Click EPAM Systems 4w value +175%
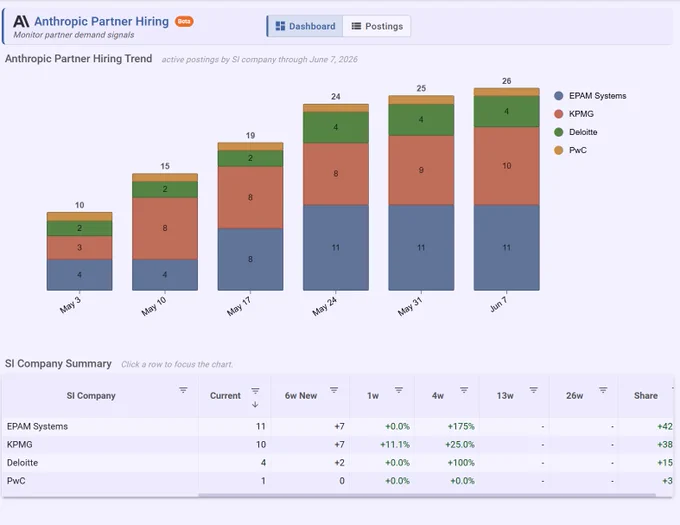The image size is (680, 525). (461, 427)
